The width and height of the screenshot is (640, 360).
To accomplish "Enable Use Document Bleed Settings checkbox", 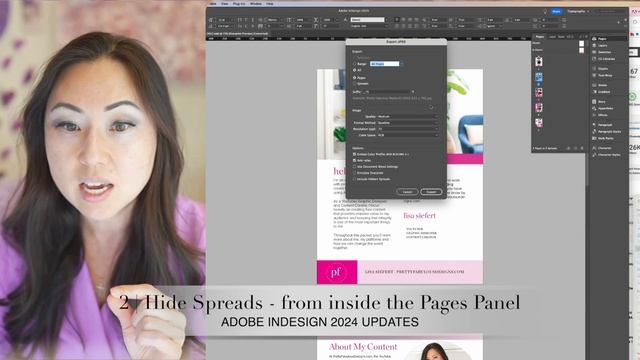I will pyautogui.click(x=354, y=167).
